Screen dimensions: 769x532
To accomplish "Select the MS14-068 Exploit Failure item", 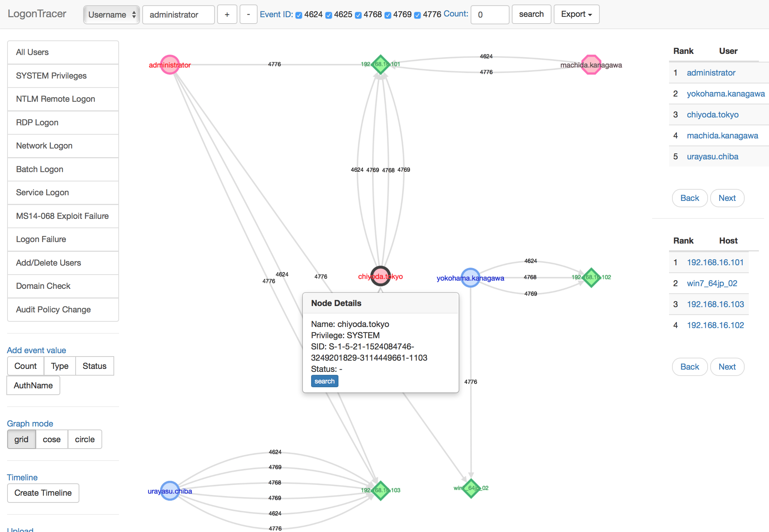I will (63, 216).
